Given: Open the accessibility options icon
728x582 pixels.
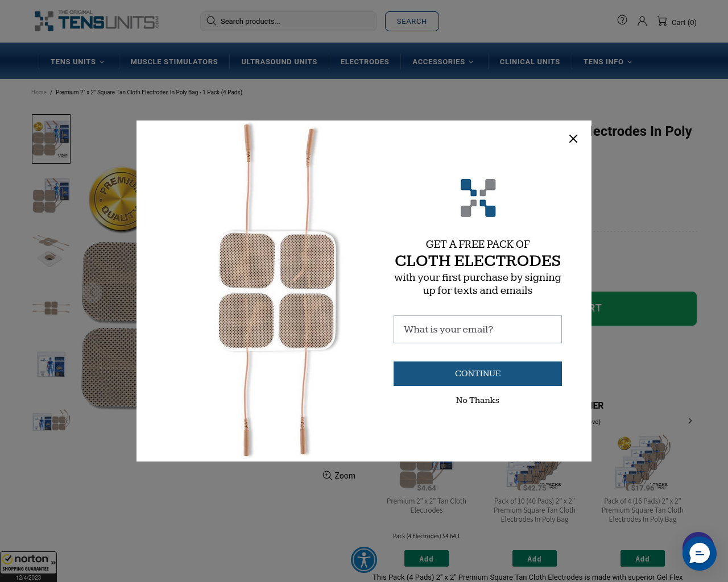Looking at the screenshot, I should pos(364,560).
